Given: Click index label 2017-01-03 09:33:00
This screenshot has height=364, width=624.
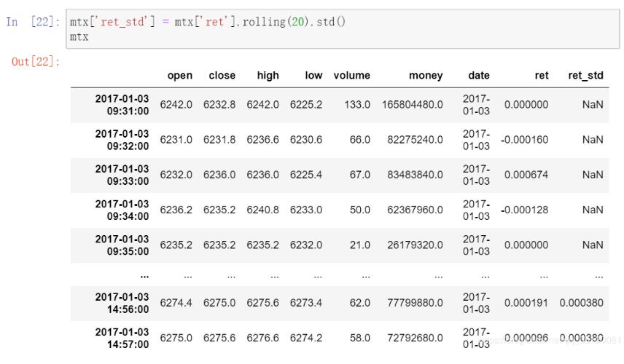Looking at the screenshot, I should tap(122, 175).
